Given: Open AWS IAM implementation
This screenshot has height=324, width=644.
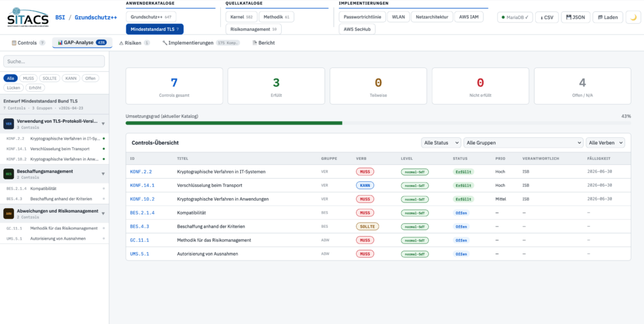Looking at the screenshot, I should 469,17.
